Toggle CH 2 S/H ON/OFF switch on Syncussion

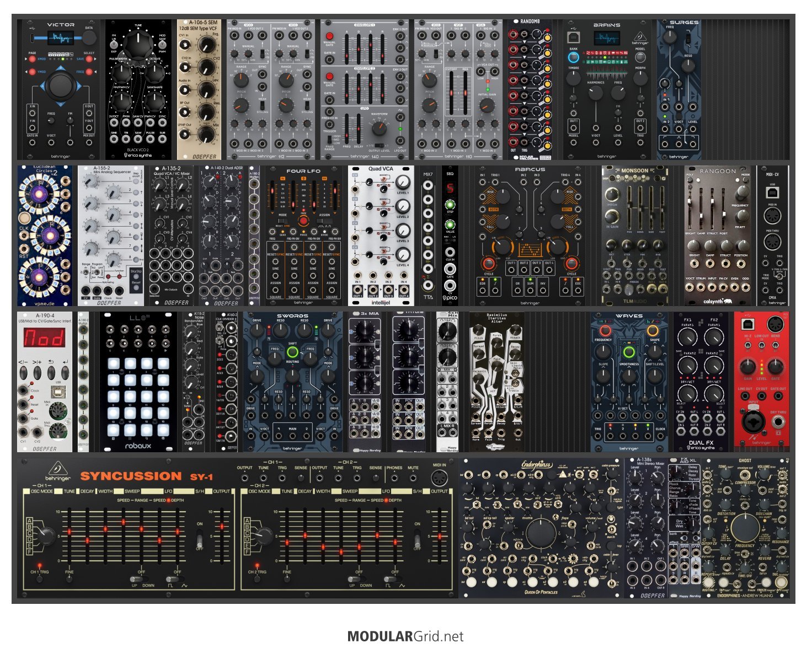(418, 538)
